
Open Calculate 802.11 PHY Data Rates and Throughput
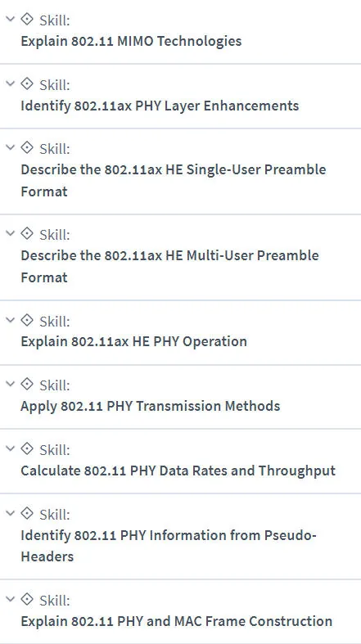coord(178,471)
